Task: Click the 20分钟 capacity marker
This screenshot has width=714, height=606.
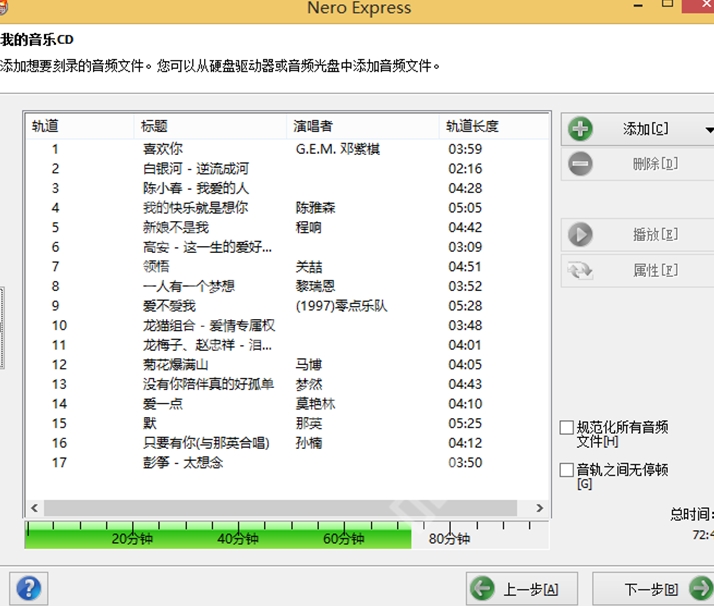Action: [x=132, y=539]
